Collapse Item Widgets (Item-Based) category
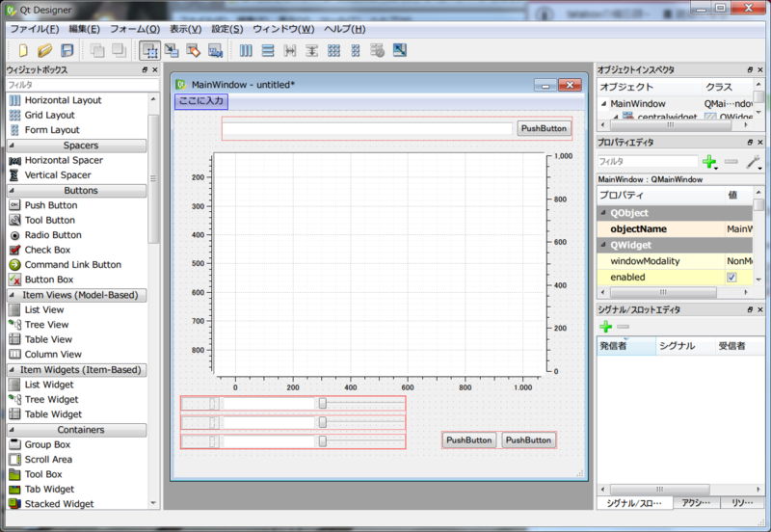771x532 pixels. pyautogui.click(x=12, y=370)
